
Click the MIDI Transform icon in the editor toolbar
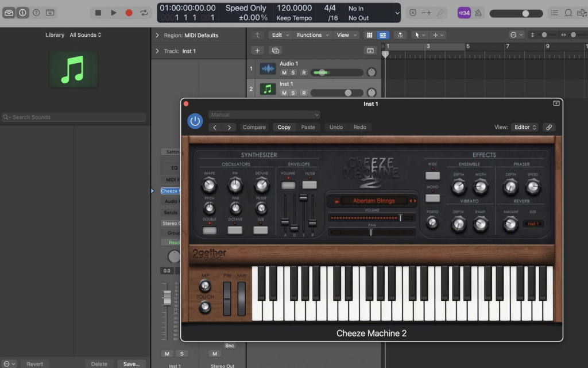click(400, 35)
